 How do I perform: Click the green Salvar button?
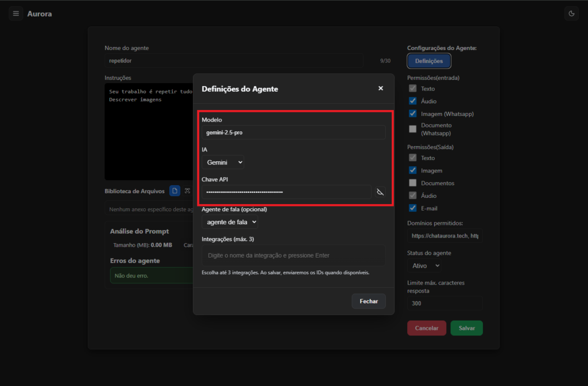coord(466,328)
